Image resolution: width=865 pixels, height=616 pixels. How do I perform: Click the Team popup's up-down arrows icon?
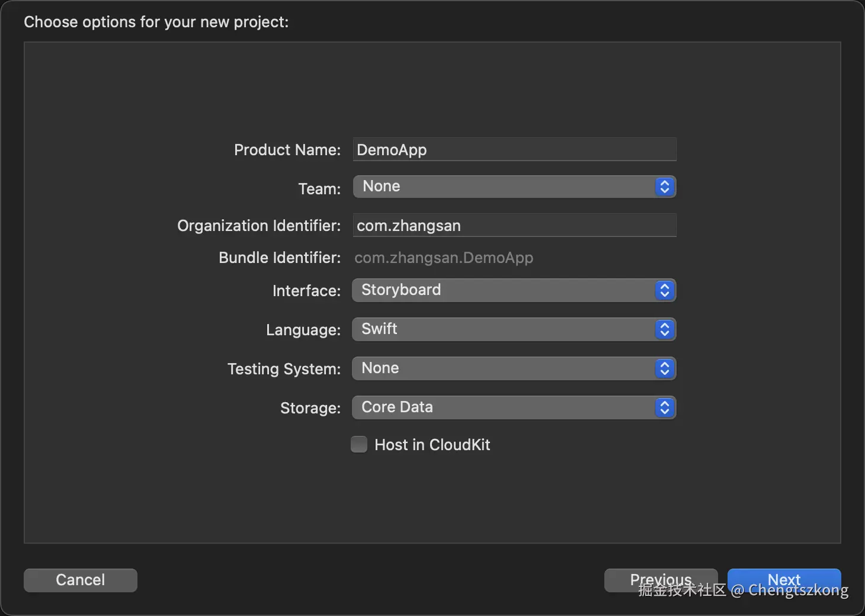tap(665, 187)
